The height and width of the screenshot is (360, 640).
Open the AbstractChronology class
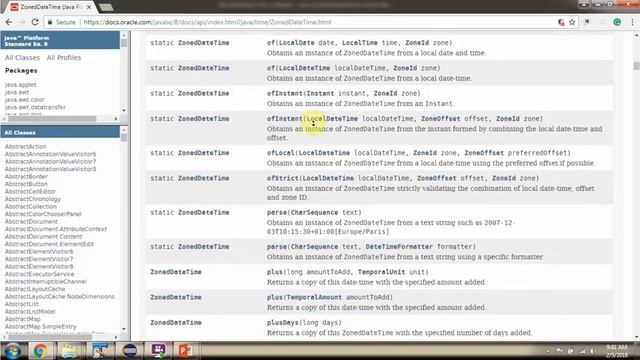33,199
